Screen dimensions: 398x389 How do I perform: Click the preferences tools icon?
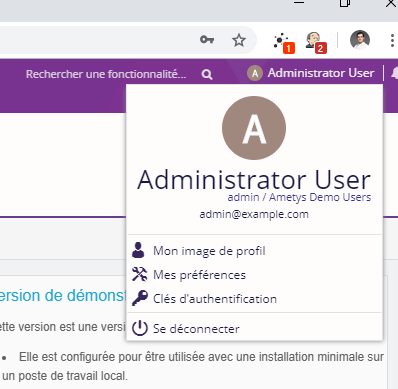139,274
